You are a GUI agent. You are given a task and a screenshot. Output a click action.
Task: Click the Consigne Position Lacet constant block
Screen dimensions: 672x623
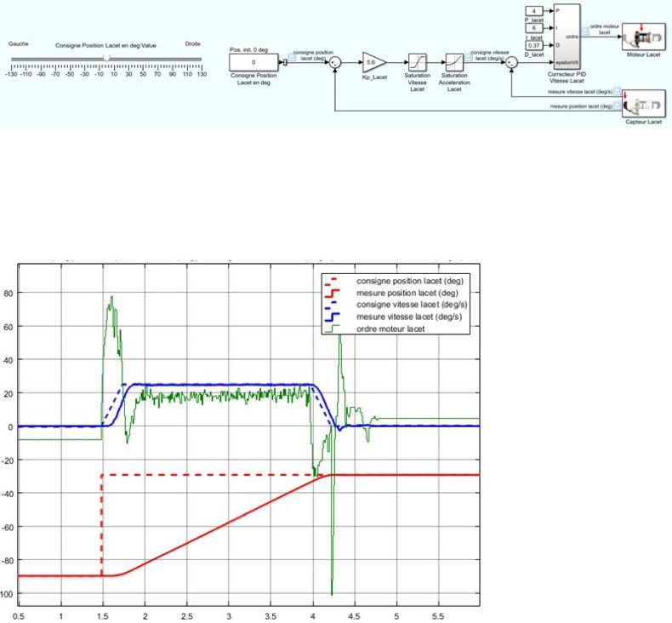point(255,62)
